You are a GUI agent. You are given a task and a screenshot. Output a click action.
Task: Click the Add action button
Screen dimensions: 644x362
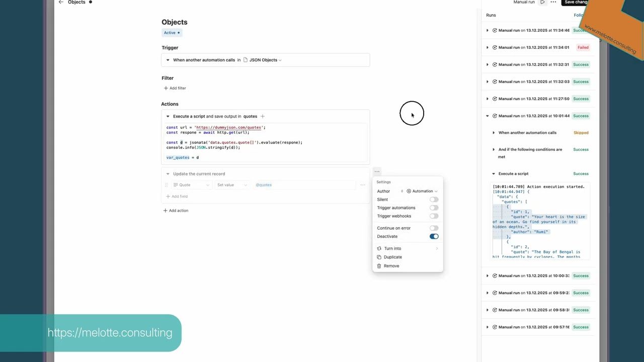(176, 211)
